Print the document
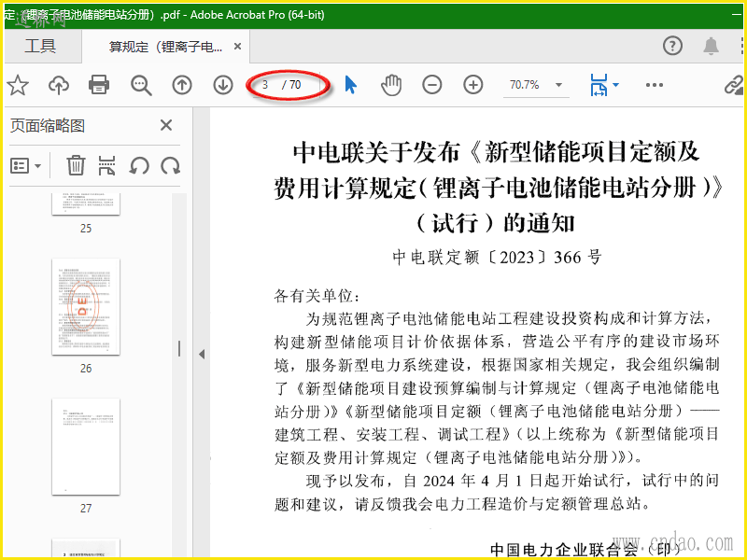Viewport: 747px width, 560px height. (99, 85)
